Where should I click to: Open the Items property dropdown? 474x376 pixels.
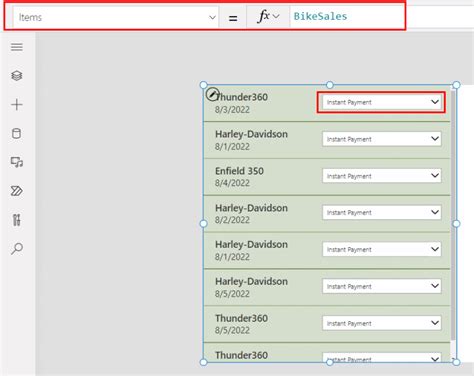tap(115, 17)
